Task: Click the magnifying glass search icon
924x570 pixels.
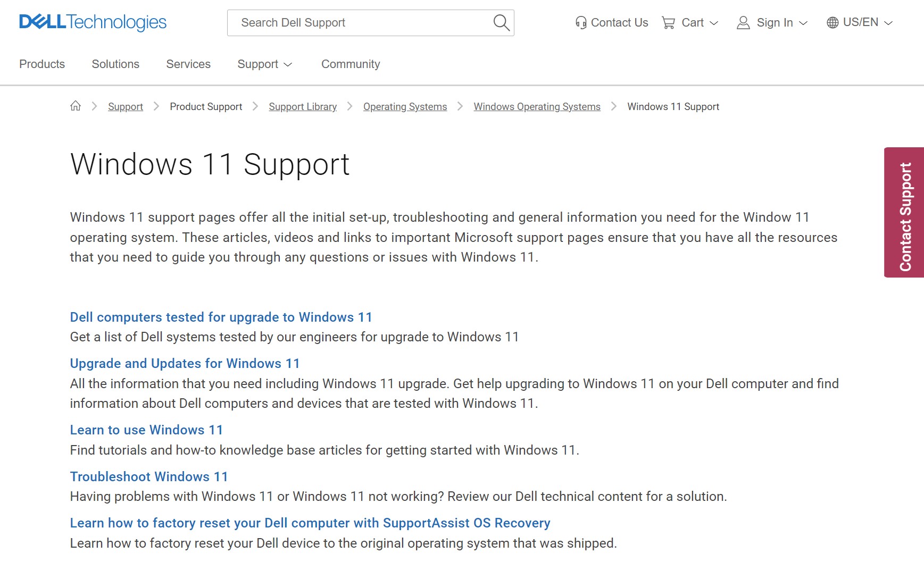Action: point(501,23)
